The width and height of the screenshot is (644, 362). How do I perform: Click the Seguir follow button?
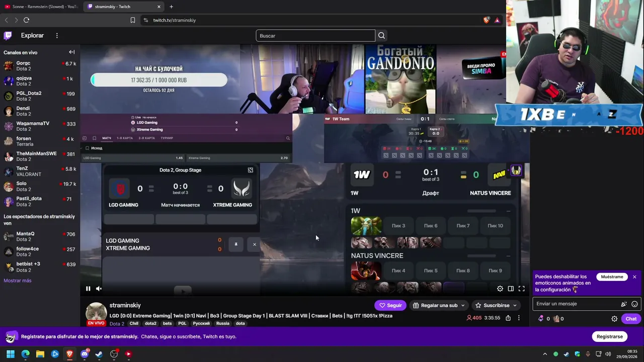pos(390,305)
